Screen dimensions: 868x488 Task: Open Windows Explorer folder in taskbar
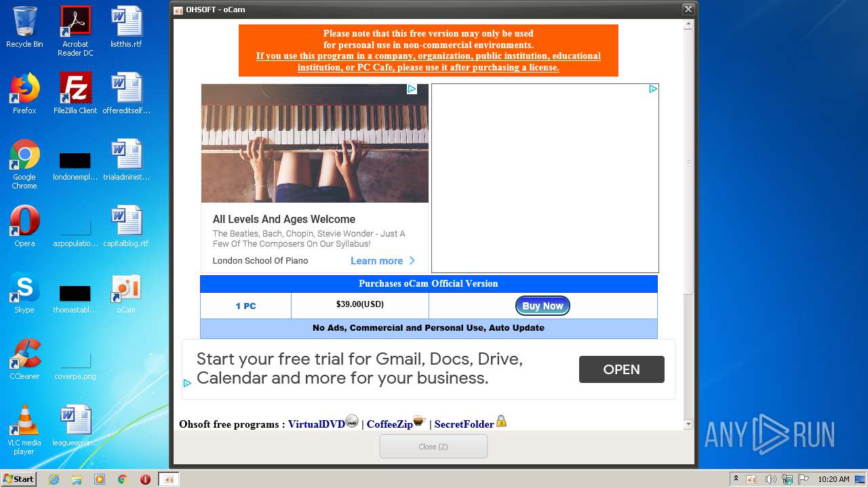[x=77, y=479]
